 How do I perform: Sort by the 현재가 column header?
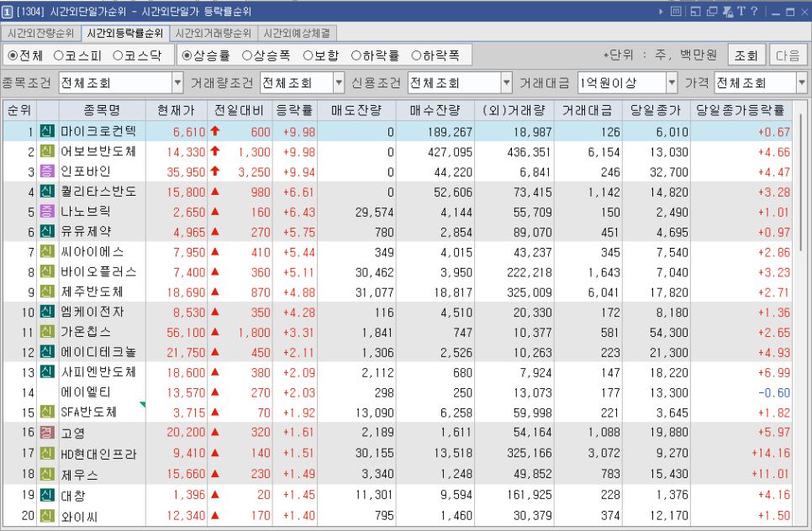click(x=176, y=110)
